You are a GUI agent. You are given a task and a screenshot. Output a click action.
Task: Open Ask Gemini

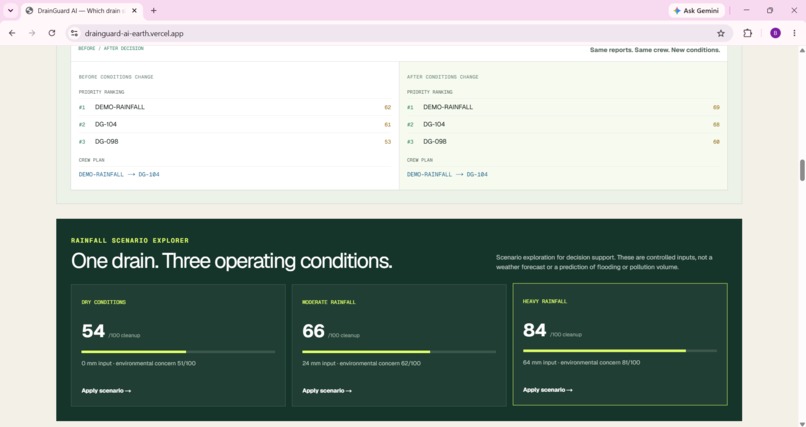tap(696, 10)
